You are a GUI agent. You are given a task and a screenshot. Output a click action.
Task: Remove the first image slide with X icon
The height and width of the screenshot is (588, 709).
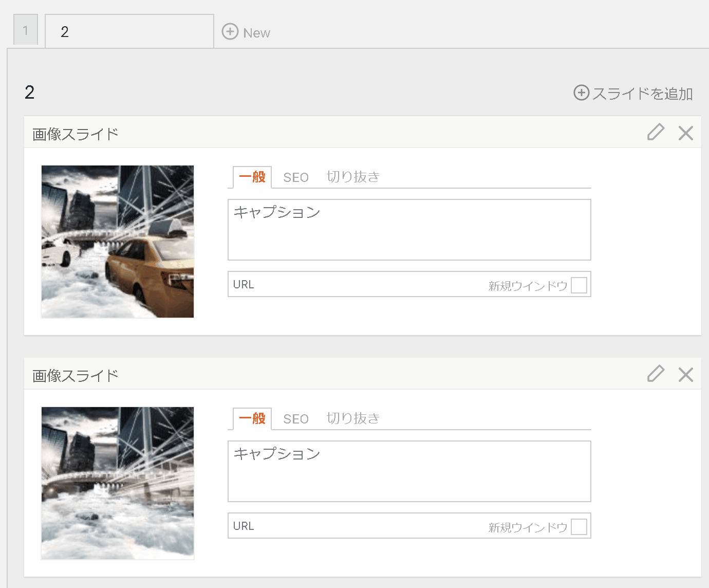click(x=685, y=133)
